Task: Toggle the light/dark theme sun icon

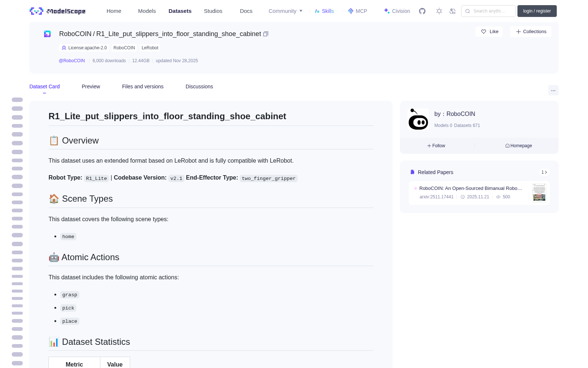Action: click(439, 11)
